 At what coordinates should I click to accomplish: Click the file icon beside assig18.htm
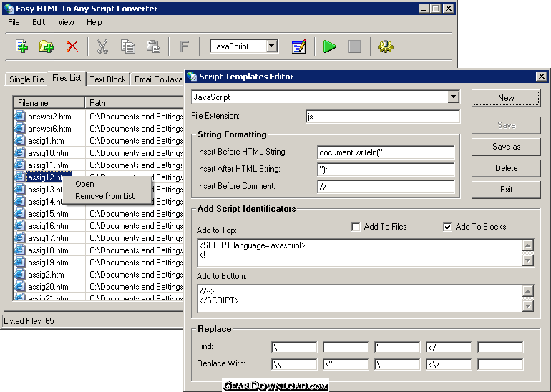pyautogui.click(x=20, y=250)
